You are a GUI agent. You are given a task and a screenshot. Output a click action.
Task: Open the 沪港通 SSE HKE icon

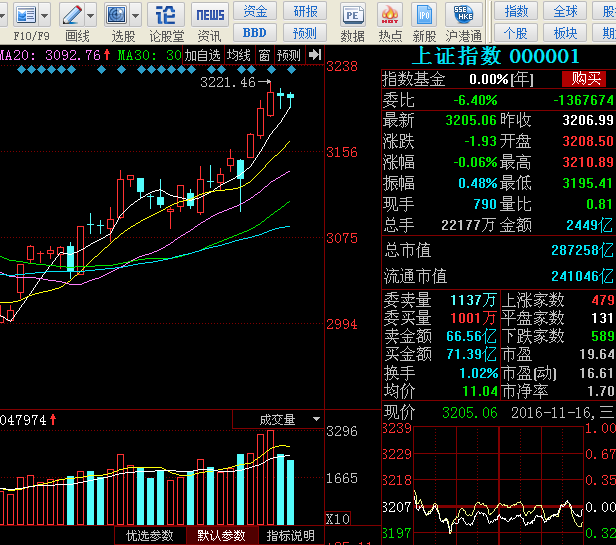coord(464,14)
